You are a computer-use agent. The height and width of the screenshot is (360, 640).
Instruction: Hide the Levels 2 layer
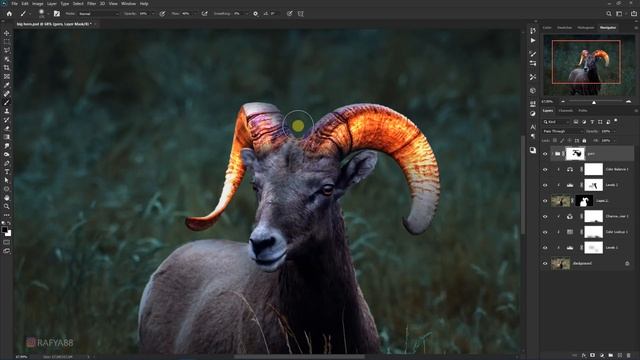[545, 185]
